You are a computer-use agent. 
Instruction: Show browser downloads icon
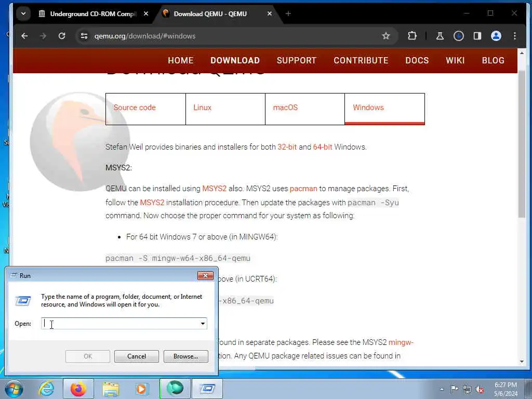pyautogui.click(x=459, y=36)
